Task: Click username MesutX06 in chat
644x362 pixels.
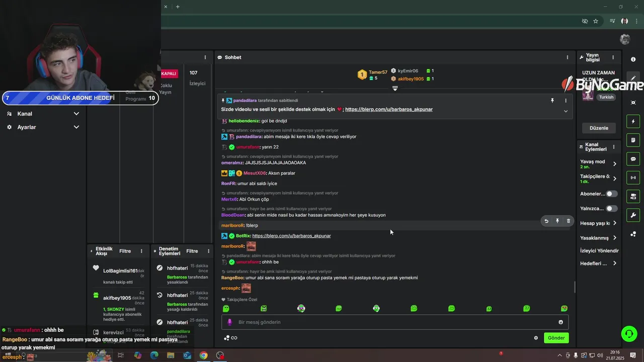Action: [x=255, y=173]
